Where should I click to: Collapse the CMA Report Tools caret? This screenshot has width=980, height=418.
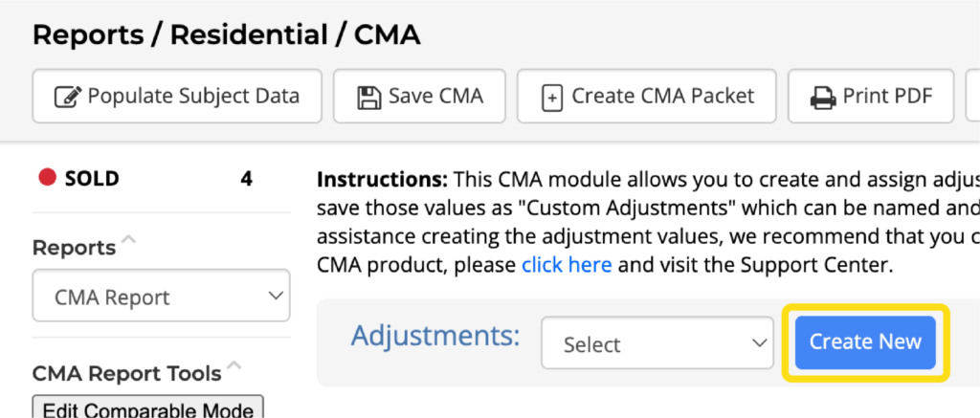click(x=234, y=363)
